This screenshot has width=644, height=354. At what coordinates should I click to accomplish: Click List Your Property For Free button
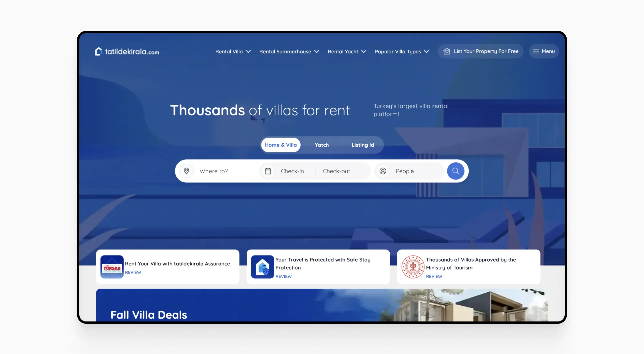480,51
